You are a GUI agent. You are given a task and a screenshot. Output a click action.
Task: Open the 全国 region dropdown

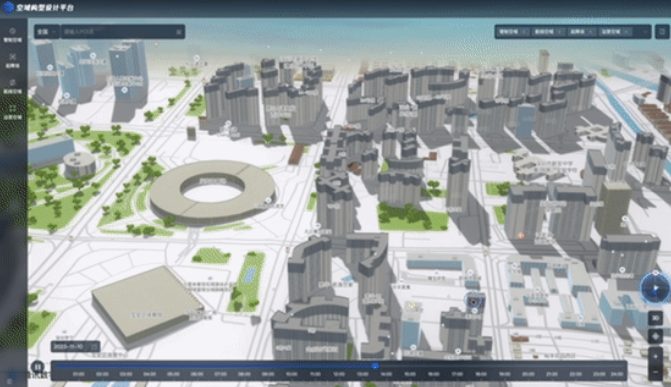coord(47,32)
